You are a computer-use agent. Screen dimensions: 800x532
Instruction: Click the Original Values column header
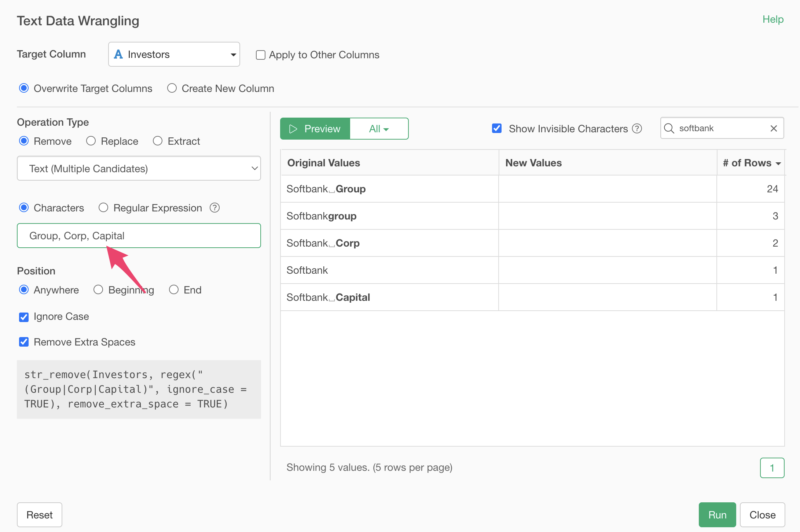tap(389, 163)
